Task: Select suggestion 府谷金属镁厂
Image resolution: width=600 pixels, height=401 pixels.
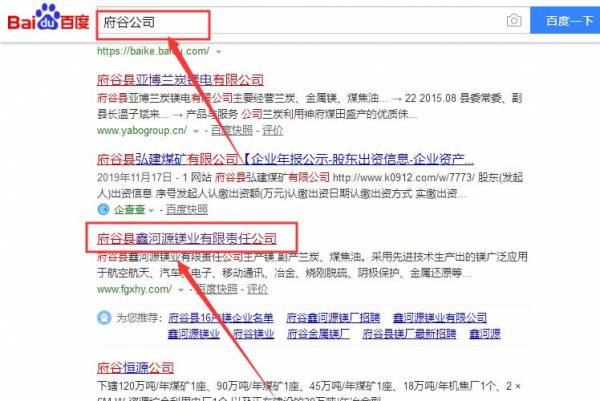Action: [x=316, y=334]
